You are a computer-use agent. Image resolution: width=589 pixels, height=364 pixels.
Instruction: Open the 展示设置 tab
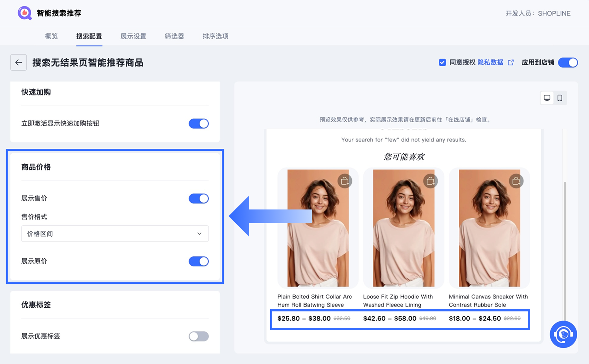[x=133, y=36]
